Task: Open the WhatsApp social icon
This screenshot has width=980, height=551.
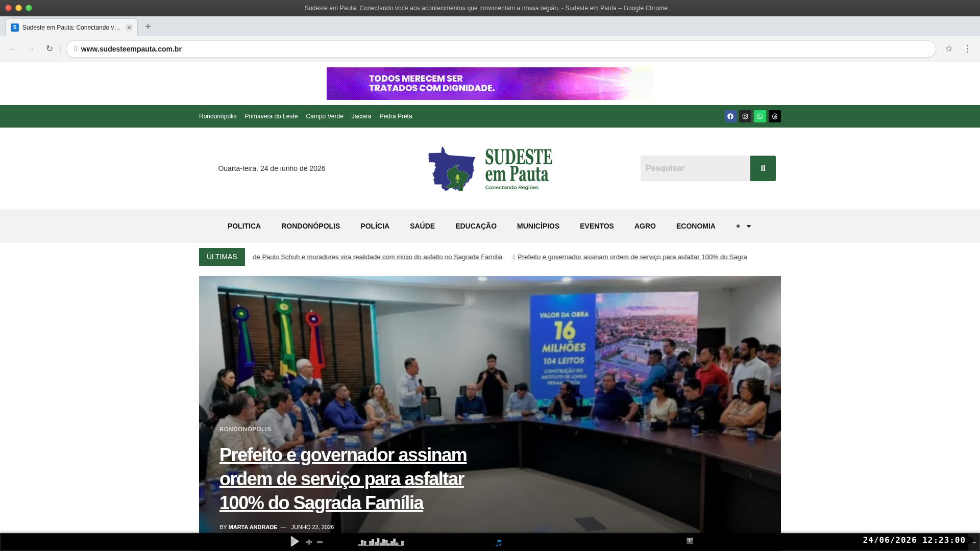Action: click(x=760, y=116)
